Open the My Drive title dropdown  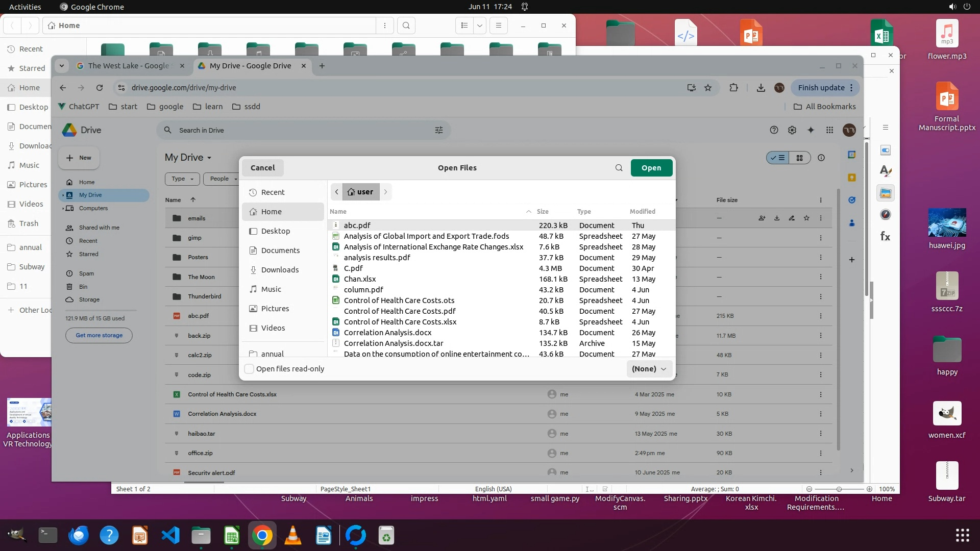[188, 158]
